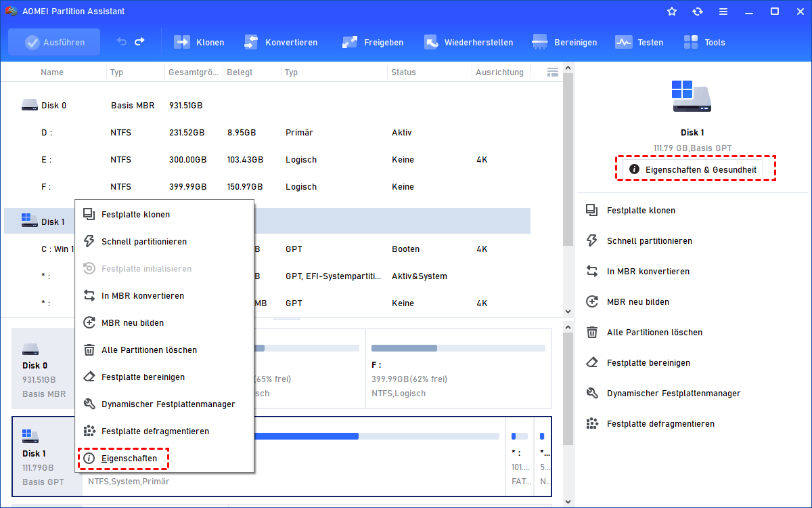Open the Konvertieren toolbar menu
Image resolution: width=812 pixels, height=508 pixels.
(281, 42)
